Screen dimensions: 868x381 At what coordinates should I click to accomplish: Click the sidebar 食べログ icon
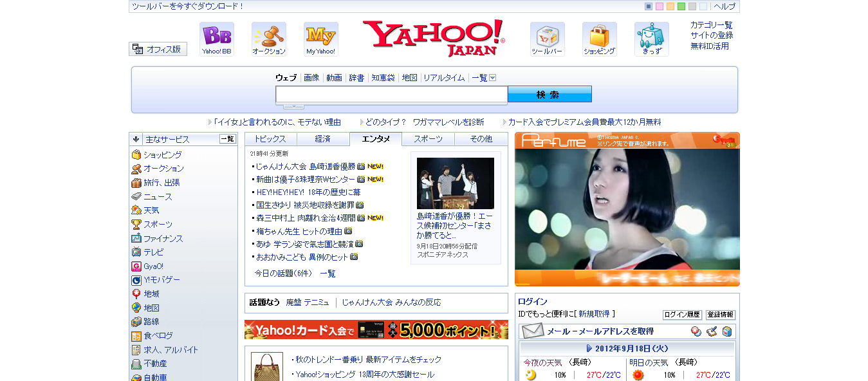[x=136, y=336]
